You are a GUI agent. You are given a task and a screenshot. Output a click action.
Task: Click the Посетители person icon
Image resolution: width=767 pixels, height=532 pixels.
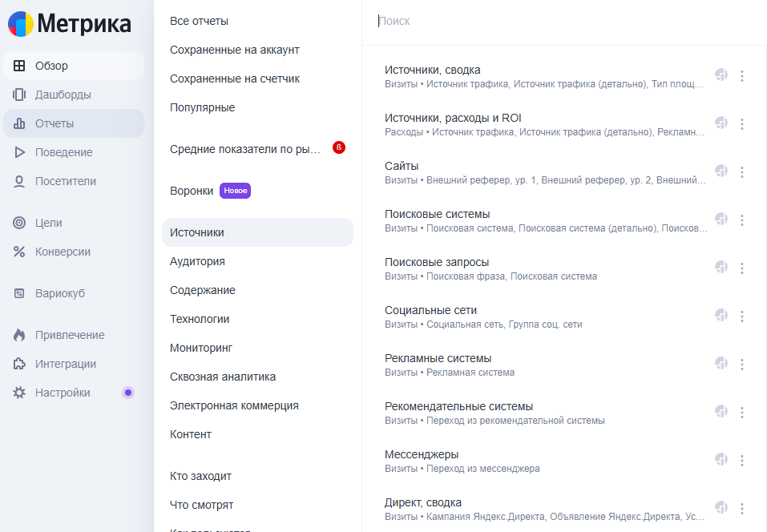pos(19,181)
